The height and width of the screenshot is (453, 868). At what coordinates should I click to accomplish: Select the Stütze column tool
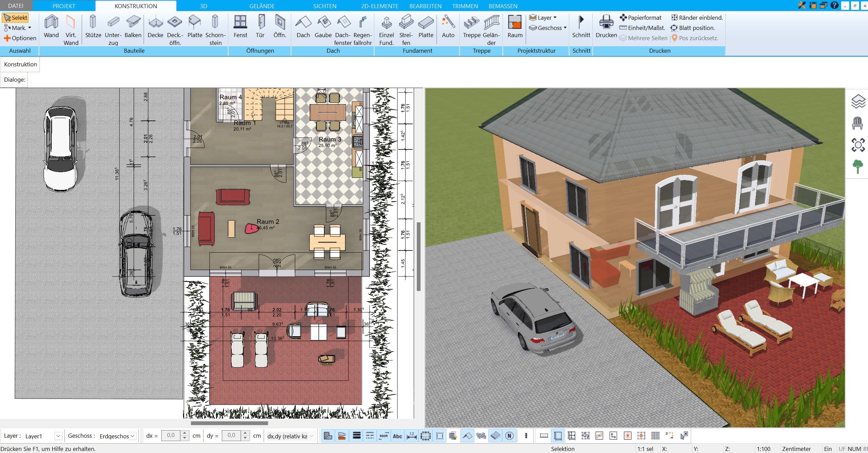click(93, 26)
